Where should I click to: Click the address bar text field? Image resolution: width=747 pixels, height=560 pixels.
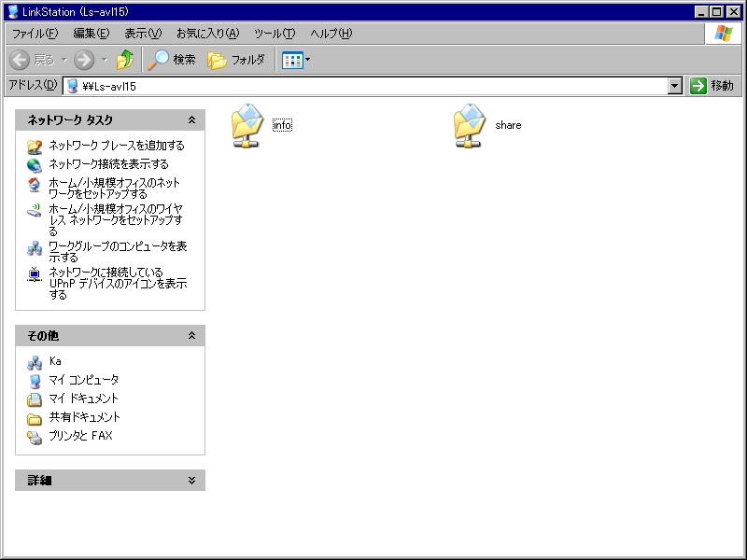click(373, 86)
